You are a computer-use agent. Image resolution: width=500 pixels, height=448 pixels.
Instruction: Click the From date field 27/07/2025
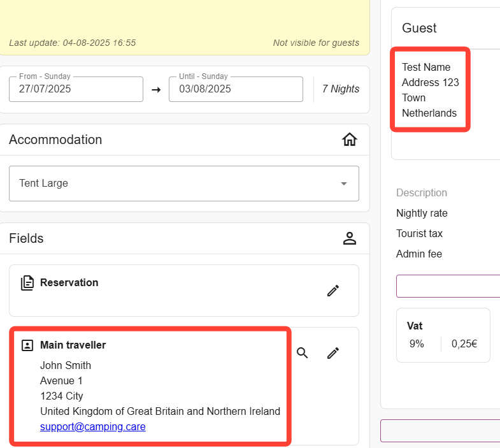[76, 89]
